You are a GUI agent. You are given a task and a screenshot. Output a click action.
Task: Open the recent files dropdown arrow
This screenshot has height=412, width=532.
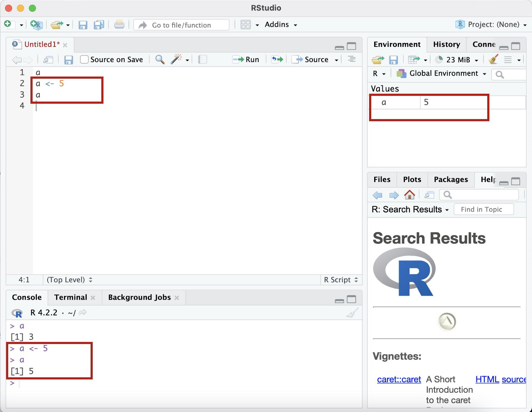[x=68, y=25]
